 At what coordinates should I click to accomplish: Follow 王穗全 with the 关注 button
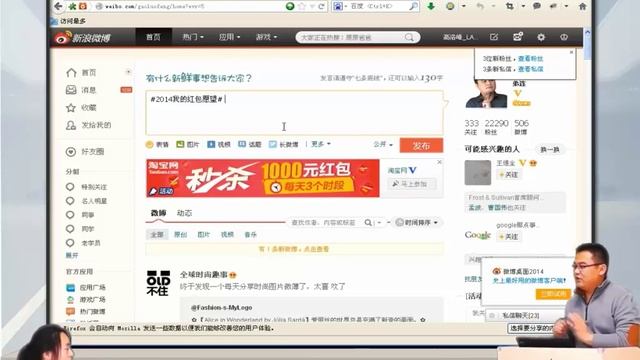click(x=509, y=175)
